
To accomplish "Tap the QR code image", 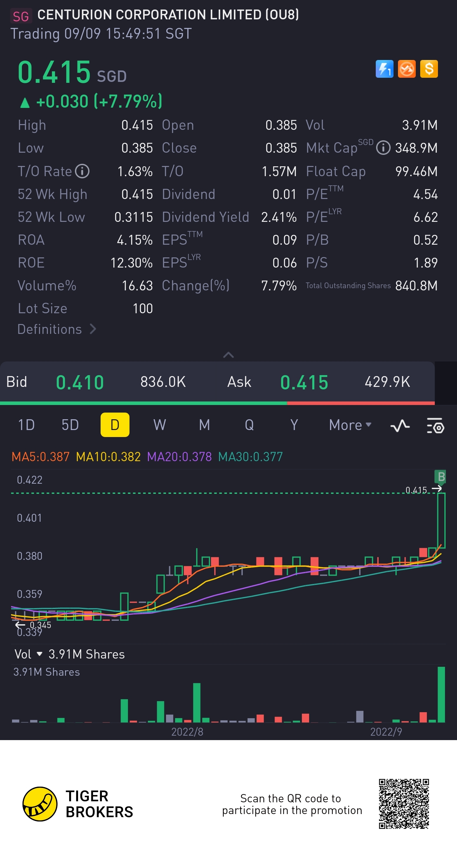I will (x=404, y=804).
